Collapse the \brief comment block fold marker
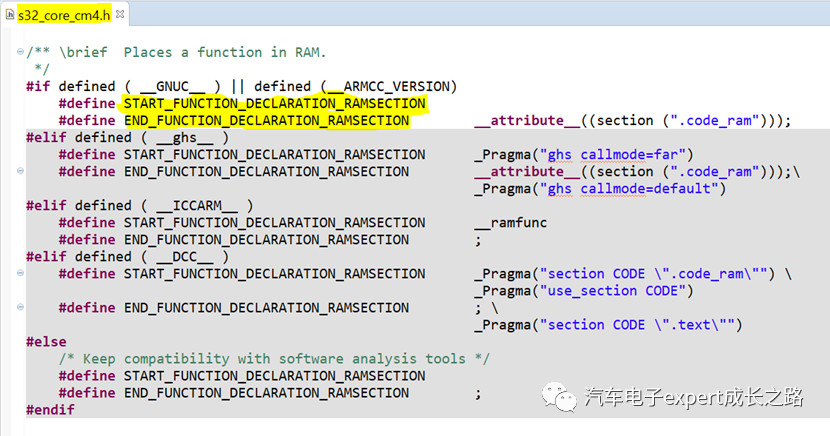Viewport: 830px width, 436px height. tap(21, 52)
